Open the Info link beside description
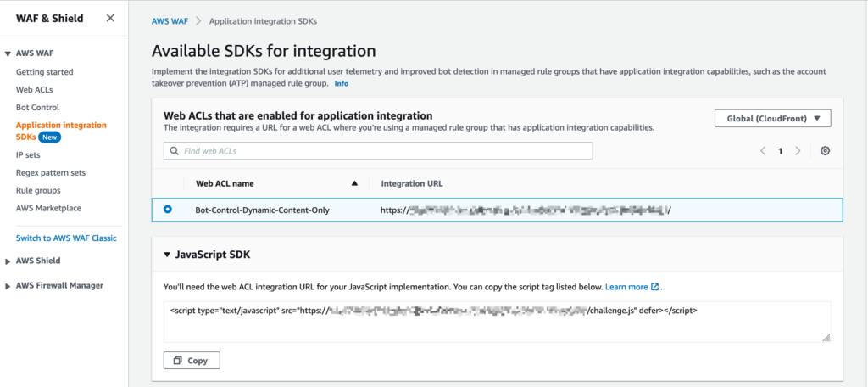868x387 pixels. coord(341,84)
